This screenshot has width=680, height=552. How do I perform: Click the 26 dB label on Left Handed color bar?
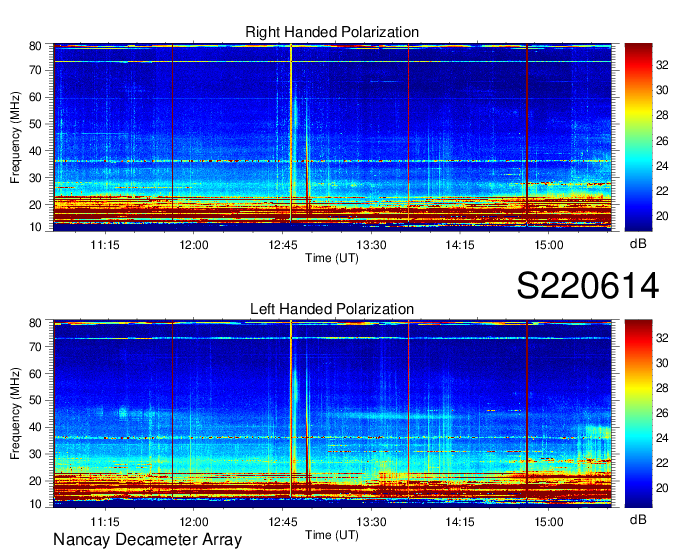[662, 413]
